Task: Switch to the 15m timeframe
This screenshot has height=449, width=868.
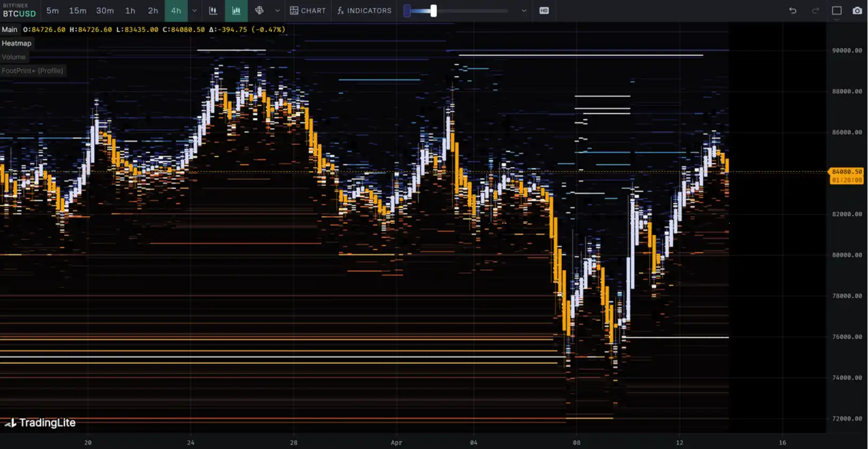Action: point(77,11)
